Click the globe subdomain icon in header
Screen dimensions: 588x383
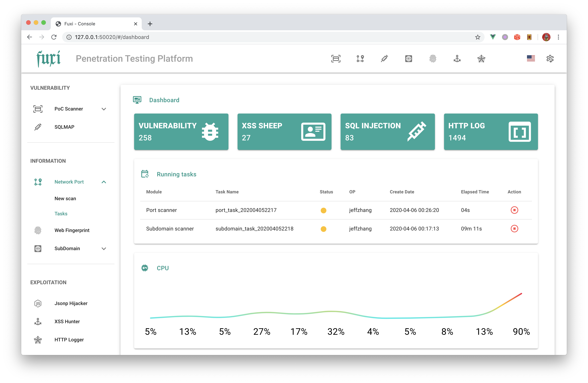click(409, 59)
